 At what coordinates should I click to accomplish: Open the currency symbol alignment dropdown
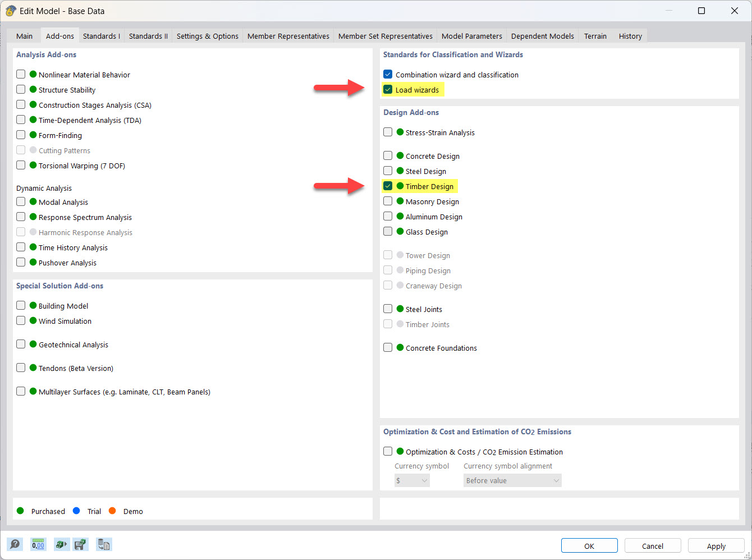coord(512,480)
